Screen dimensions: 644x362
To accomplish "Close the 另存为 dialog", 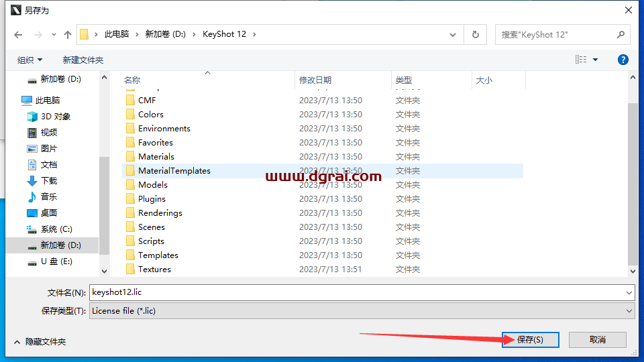I will click(x=629, y=10).
